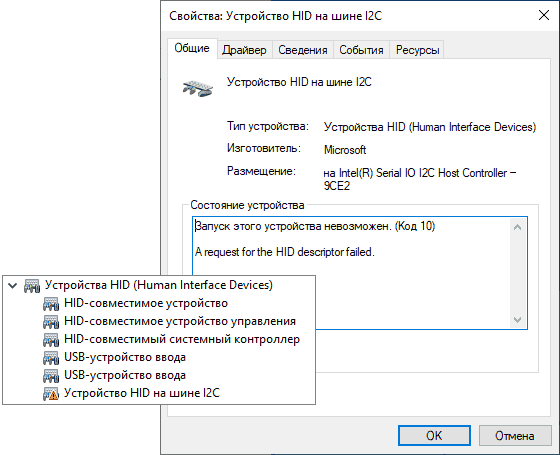
Task: Open the Сведения tab
Action: tap(302, 50)
